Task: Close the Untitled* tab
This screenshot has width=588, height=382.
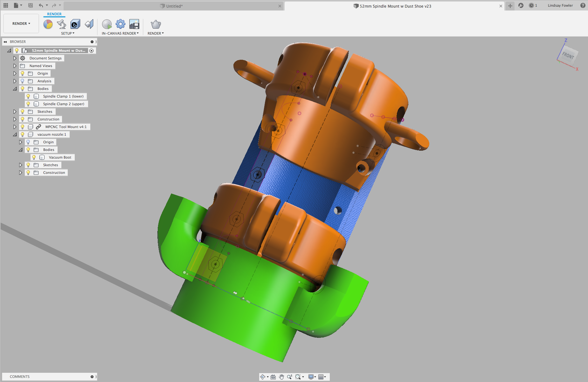Action: pos(280,6)
